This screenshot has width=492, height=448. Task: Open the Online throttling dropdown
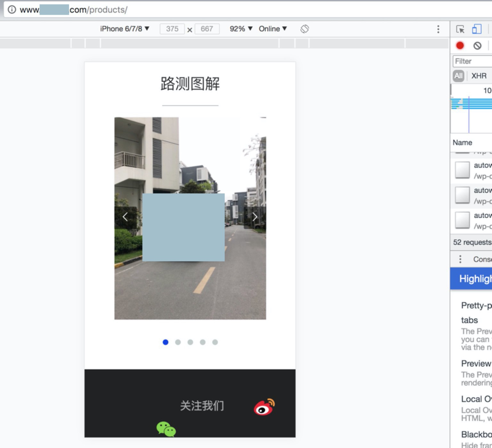[x=273, y=29]
